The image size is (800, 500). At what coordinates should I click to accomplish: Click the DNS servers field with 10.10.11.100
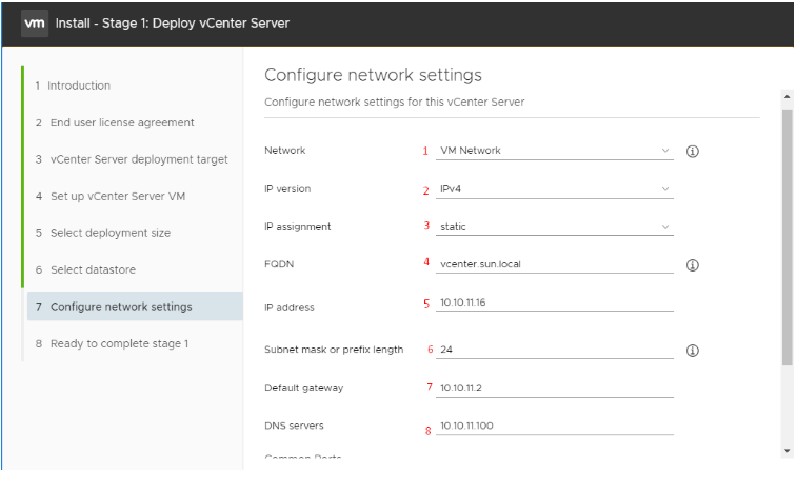pos(555,426)
